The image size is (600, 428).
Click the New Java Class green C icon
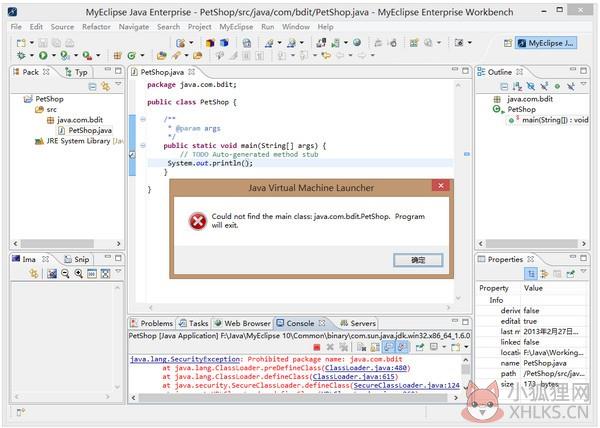tap(132, 56)
